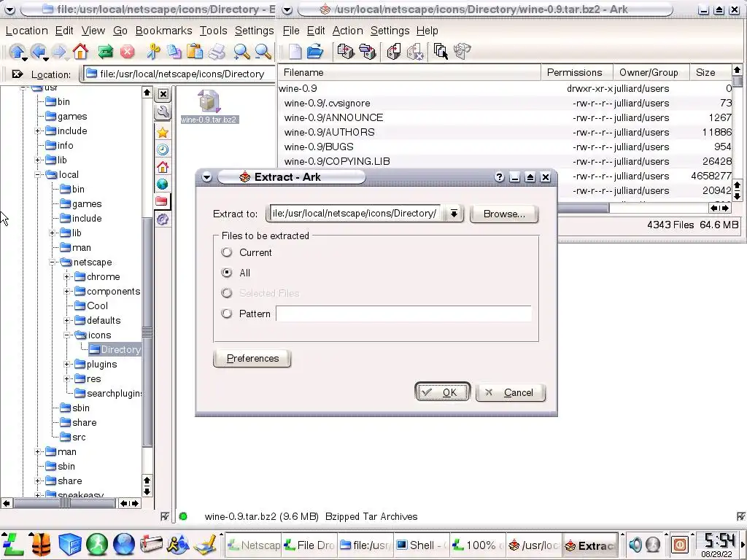Click the folder tree vertical scrollbar thumb
This screenshot has height=560, width=747.
[147, 332]
